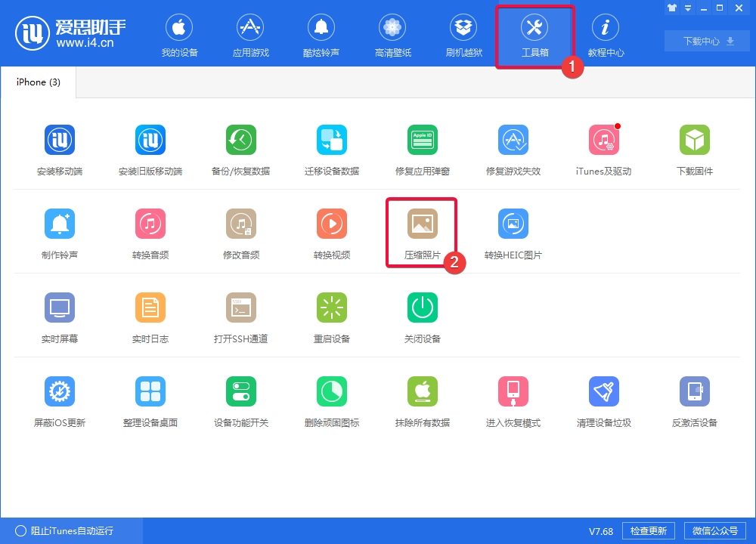The height and width of the screenshot is (544, 756).
Task: Select the 制作铃声 ringtone maker
Action: coord(59,232)
